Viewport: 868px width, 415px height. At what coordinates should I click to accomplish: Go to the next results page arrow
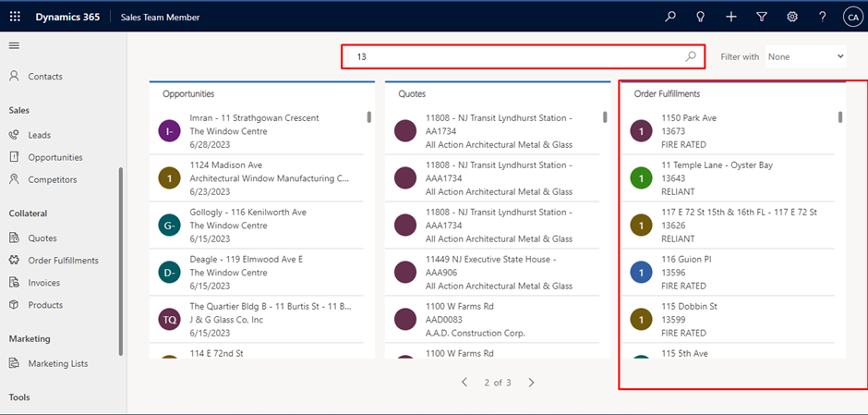click(x=532, y=383)
